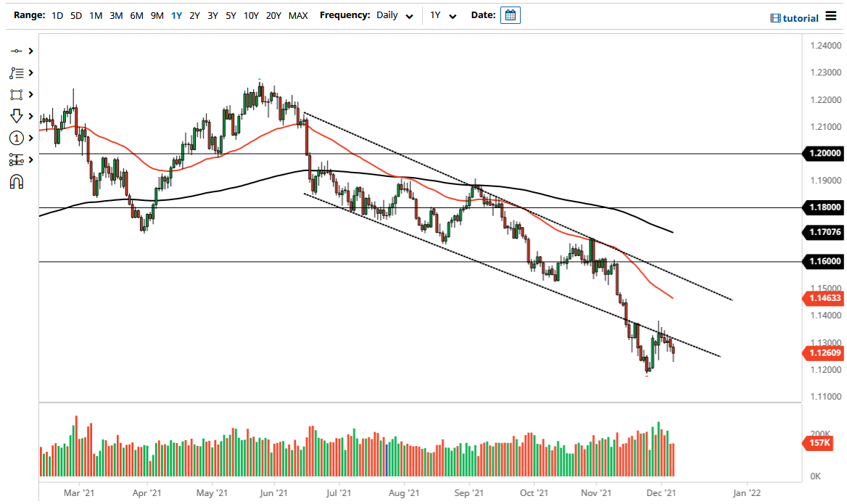The width and height of the screenshot is (847, 504).
Task: Click the 1.12609 current price label
Action: (823, 353)
